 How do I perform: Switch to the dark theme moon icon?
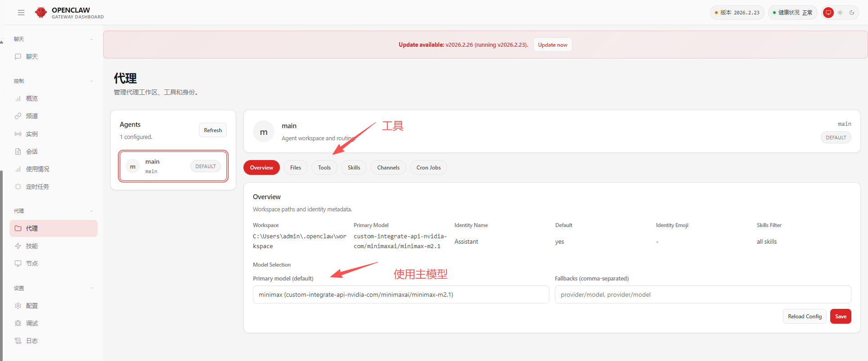(x=852, y=13)
